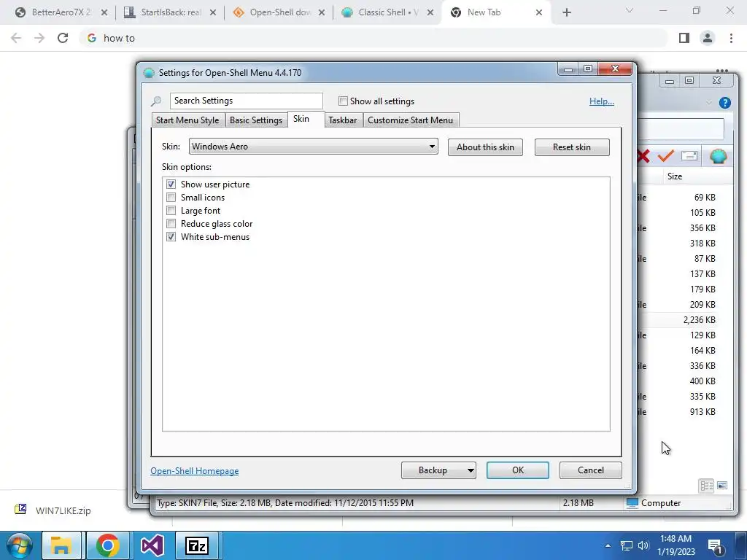The image size is (747, 560).
Task: Uncheck Show user picture option
Action: 171,184
